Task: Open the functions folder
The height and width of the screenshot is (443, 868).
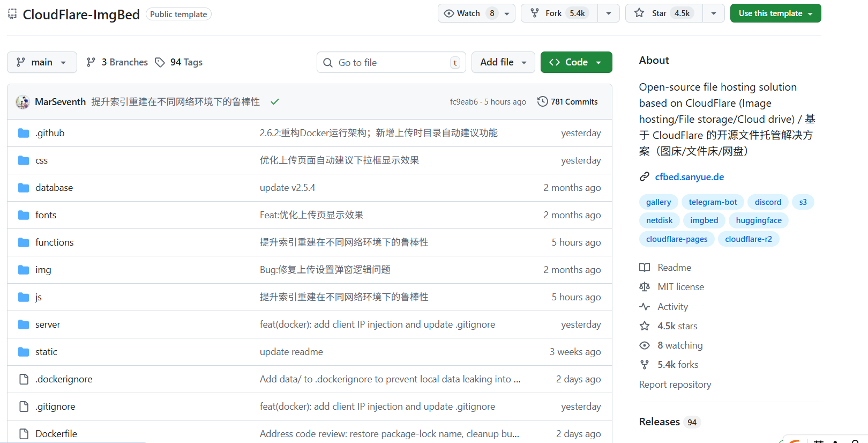Action: [x=55, y=242]
